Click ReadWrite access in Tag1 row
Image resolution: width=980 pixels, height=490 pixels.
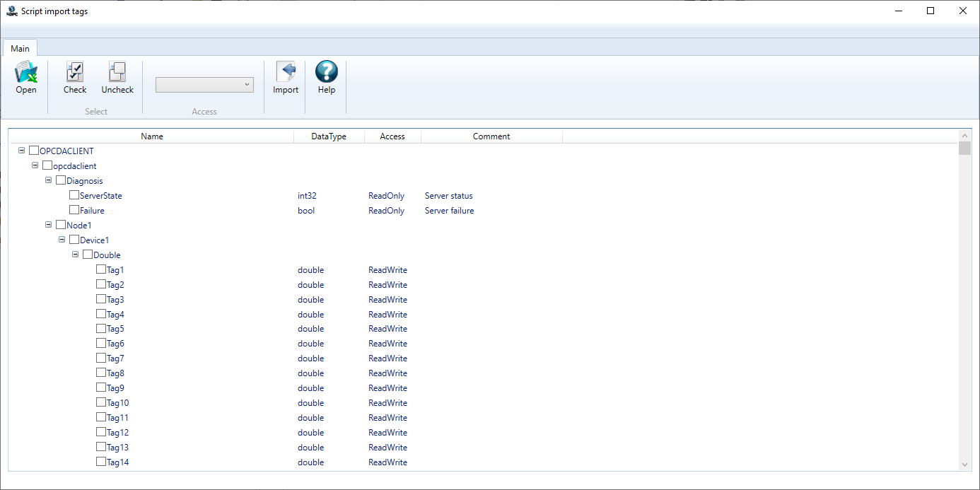(x=387, y=270)
